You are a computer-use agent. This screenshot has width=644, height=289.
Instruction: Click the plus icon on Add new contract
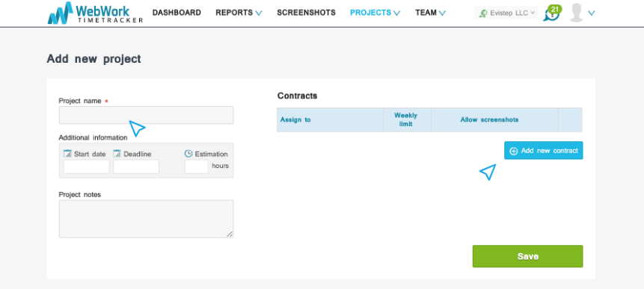[513, 151]
